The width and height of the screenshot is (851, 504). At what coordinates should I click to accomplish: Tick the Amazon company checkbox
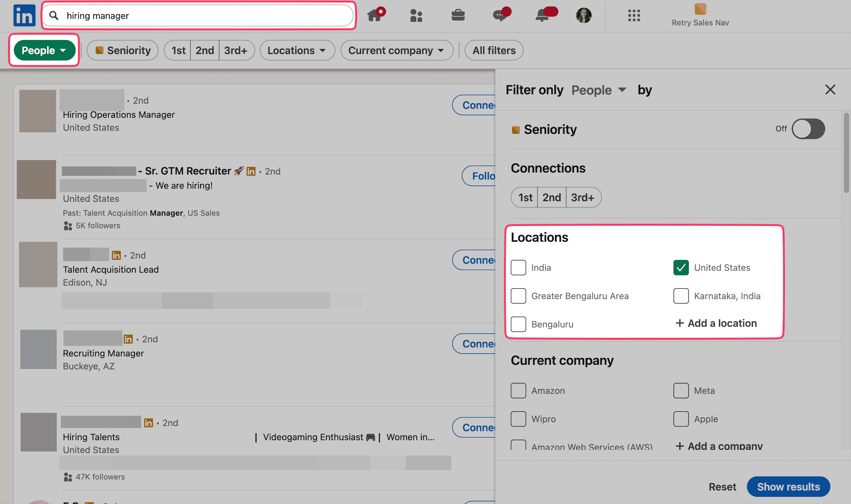[x=518, y=390]
